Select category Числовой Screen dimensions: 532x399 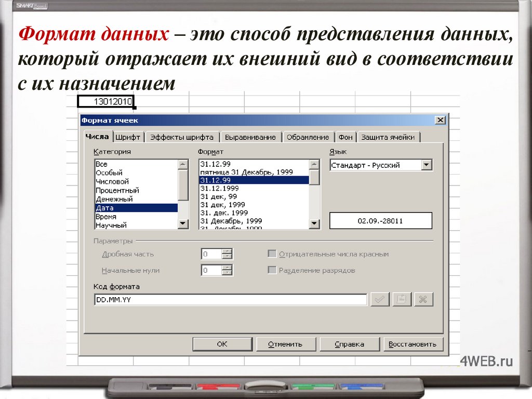point(136,181)
